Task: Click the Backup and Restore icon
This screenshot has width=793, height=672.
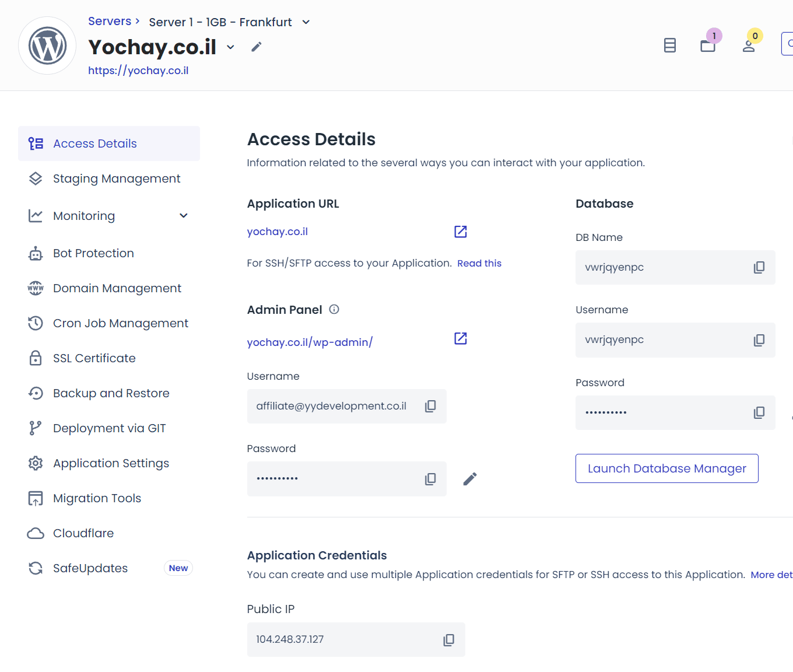Action: click(36, 393)
